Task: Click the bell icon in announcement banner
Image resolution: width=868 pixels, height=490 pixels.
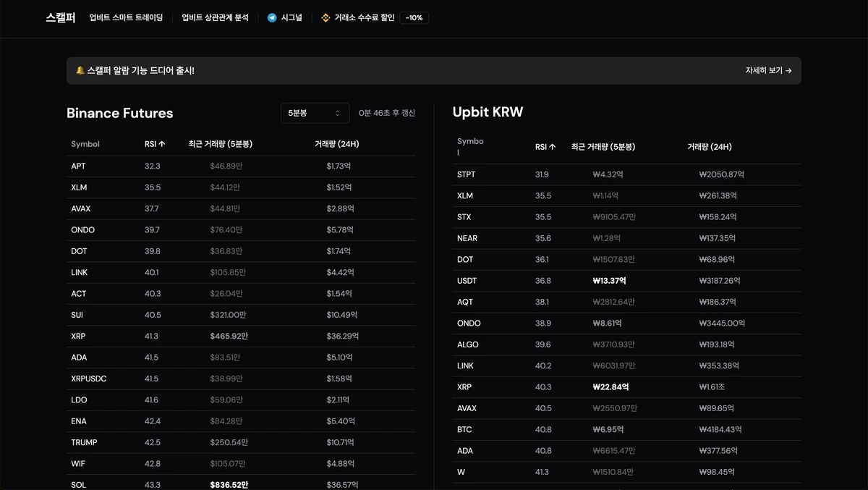Action: 80,70
